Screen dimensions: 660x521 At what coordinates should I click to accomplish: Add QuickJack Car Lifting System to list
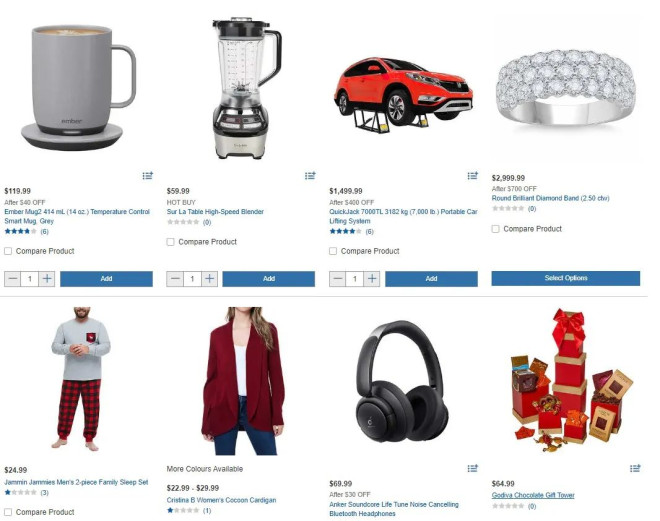[473, 175]
